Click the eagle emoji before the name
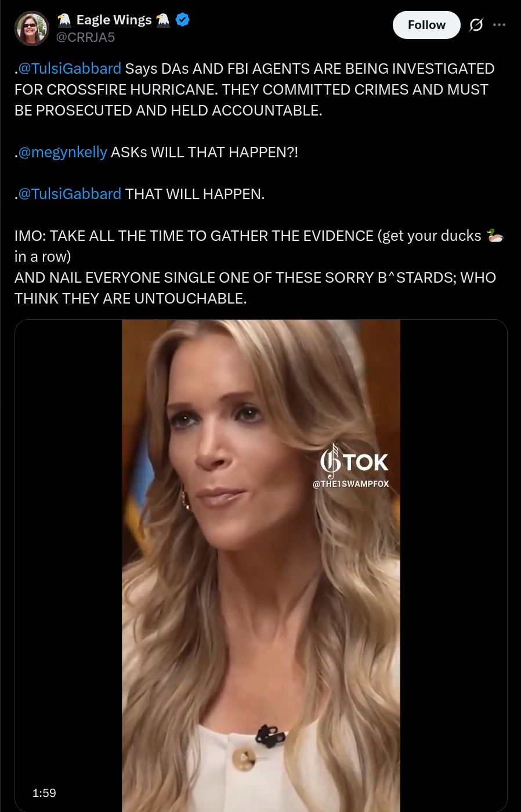 (64, 20)
